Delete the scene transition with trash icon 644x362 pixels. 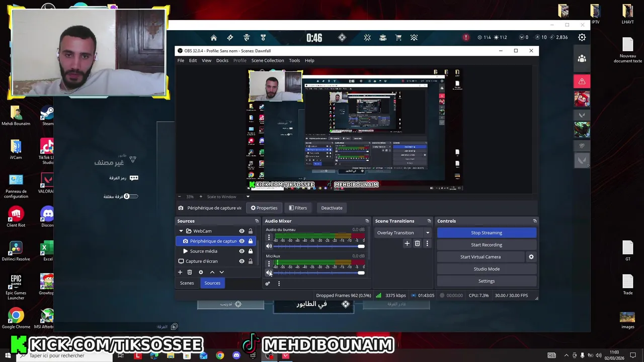click(x=417, y=243)
